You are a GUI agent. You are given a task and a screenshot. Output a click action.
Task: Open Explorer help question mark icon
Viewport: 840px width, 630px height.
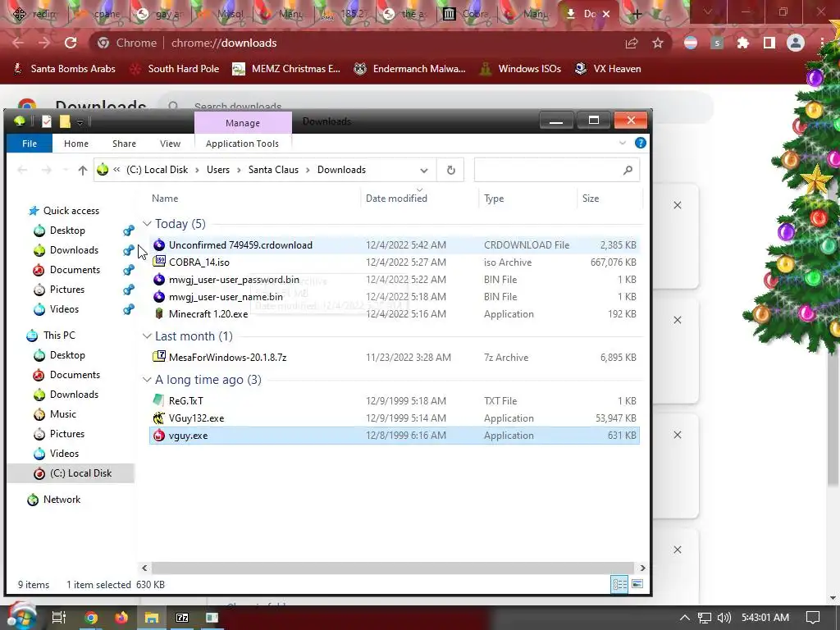coord(640,143)
